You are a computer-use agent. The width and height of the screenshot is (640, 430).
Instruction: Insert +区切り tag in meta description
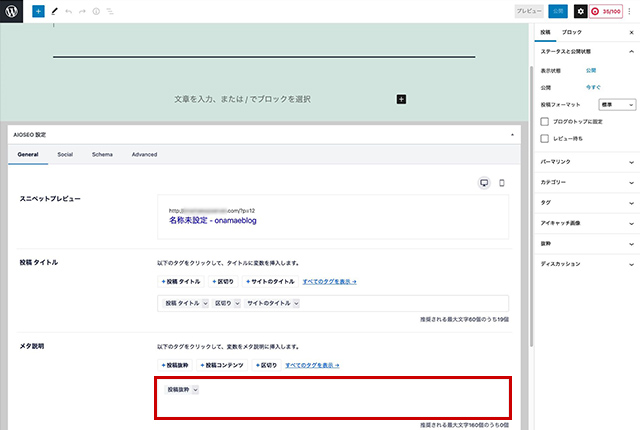(x=266, y=365)
